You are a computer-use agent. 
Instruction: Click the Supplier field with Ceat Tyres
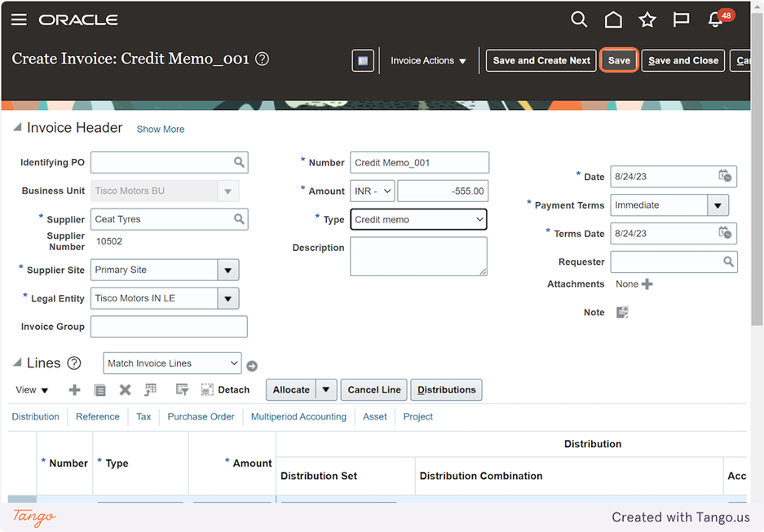point(169,219)
